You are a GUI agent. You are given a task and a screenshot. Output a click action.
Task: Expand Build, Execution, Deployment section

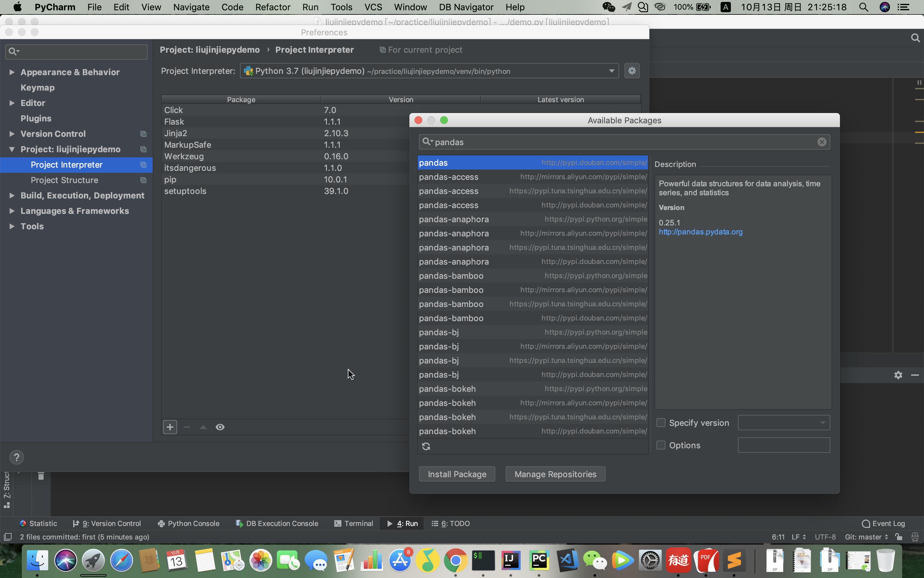[x=12, y=195]
